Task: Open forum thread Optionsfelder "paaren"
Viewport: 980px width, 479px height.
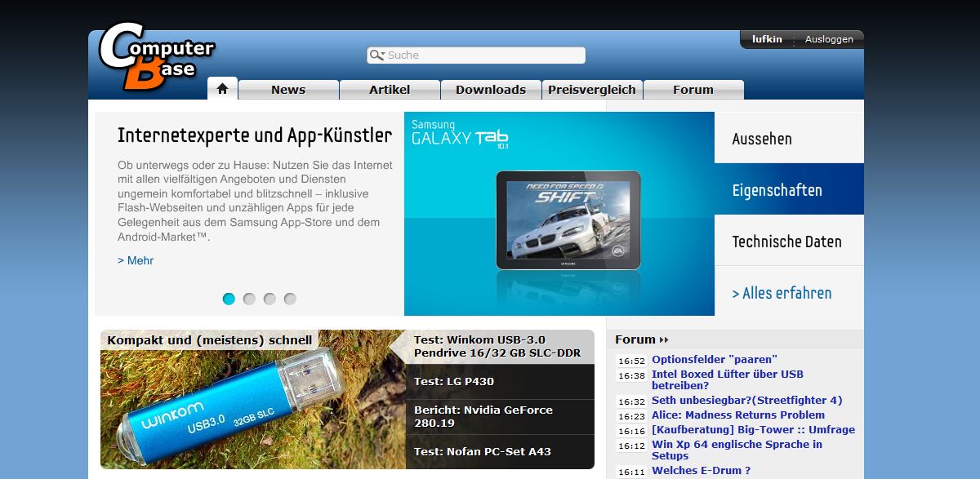Action: click(715, 359)
